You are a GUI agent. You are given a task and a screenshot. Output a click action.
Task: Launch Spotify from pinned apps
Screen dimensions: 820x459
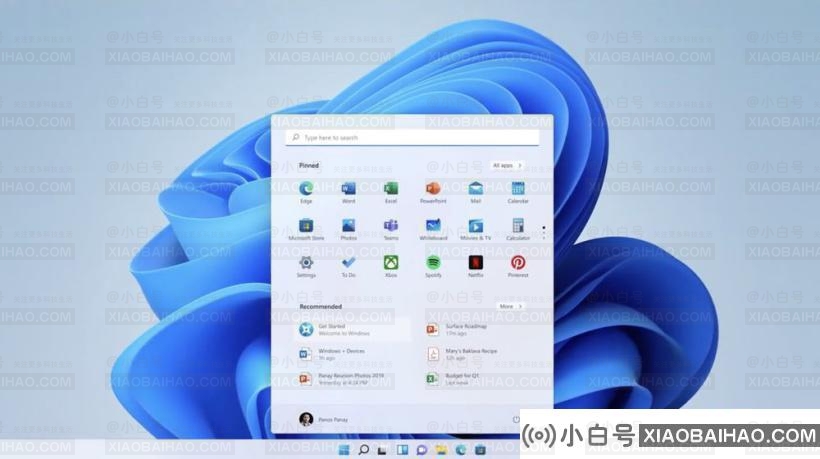tap(433, 267)
